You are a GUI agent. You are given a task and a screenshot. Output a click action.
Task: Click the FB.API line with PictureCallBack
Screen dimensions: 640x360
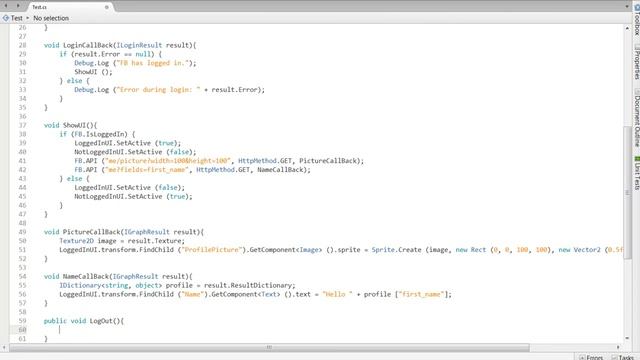[219, 161]
